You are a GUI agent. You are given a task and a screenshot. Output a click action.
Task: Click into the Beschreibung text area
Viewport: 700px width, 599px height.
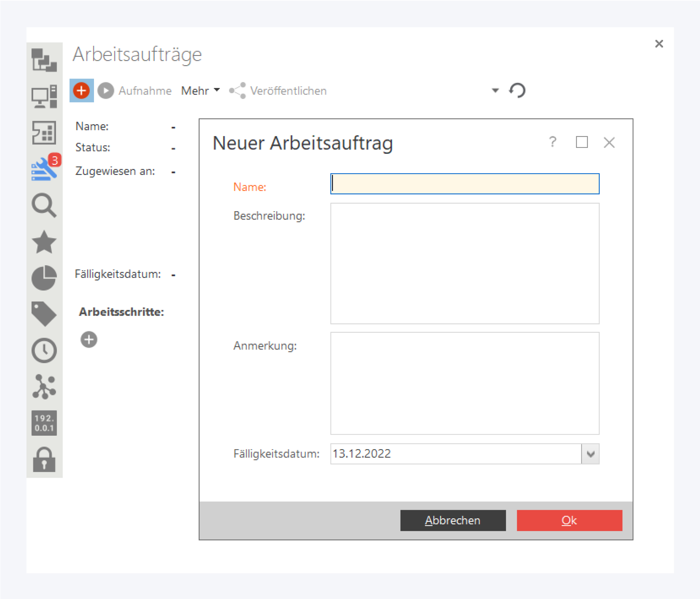coord(465,263)
